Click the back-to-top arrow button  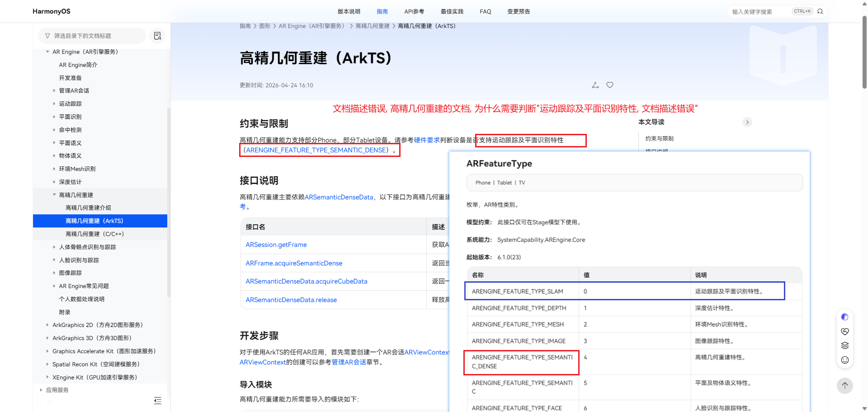click(845, 386)
